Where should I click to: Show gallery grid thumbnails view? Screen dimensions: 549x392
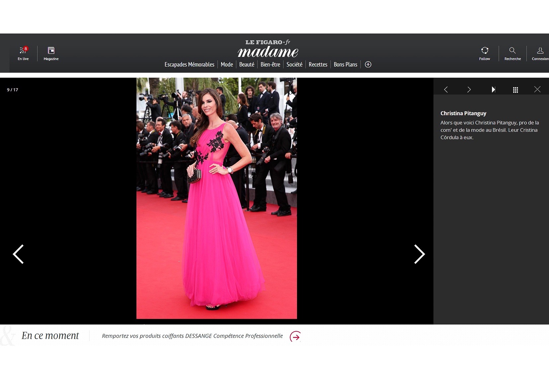coord(515,90)
